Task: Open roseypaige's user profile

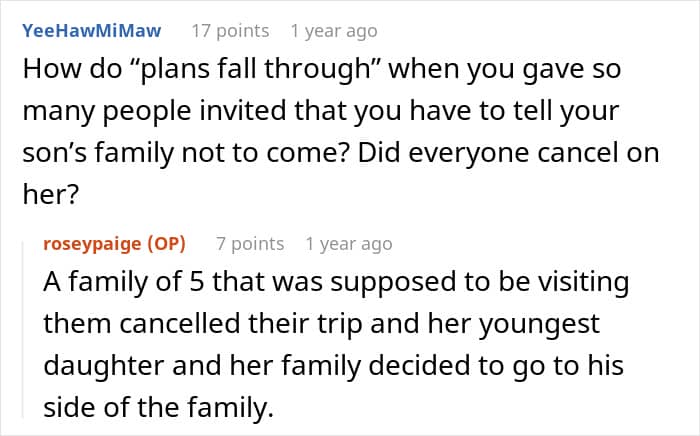Action: click(93, 244)
